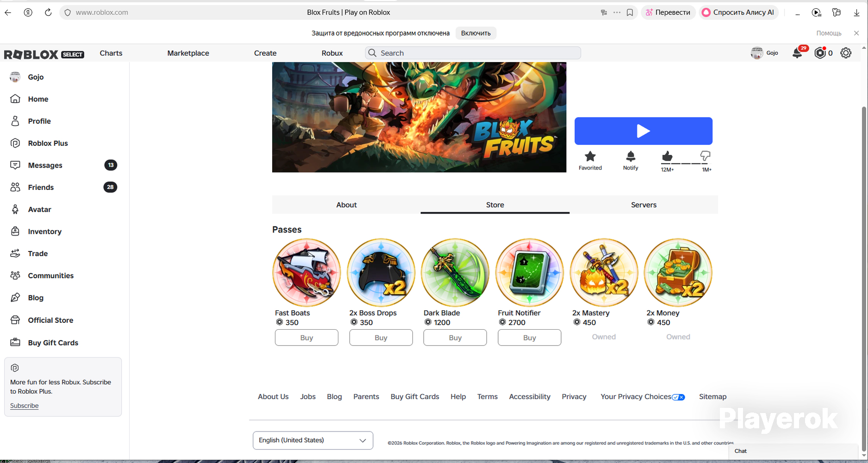Click the Favorited star icon
The image size is (868, 463).
point(590,156)
